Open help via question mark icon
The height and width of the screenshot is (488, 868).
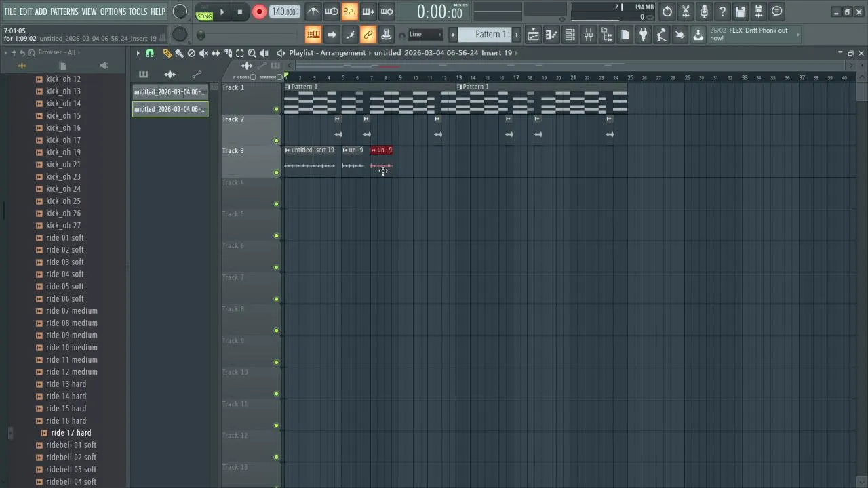tap(722, 12)
